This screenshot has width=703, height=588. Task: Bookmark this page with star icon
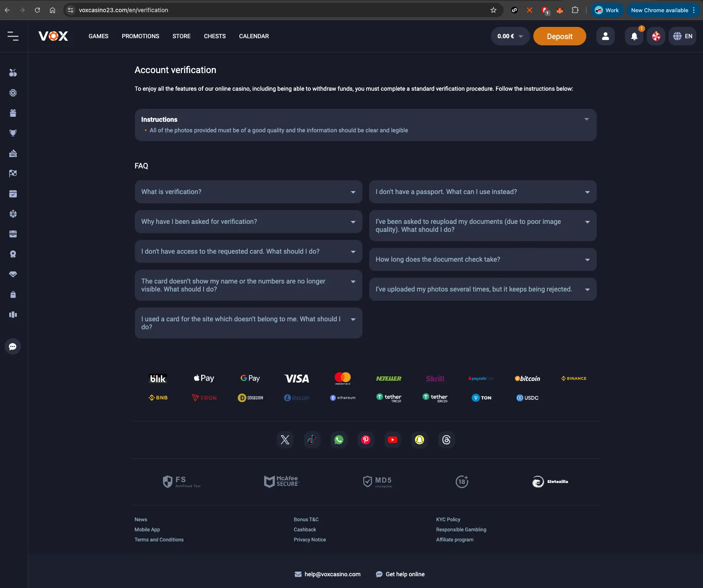click(493, 10)
